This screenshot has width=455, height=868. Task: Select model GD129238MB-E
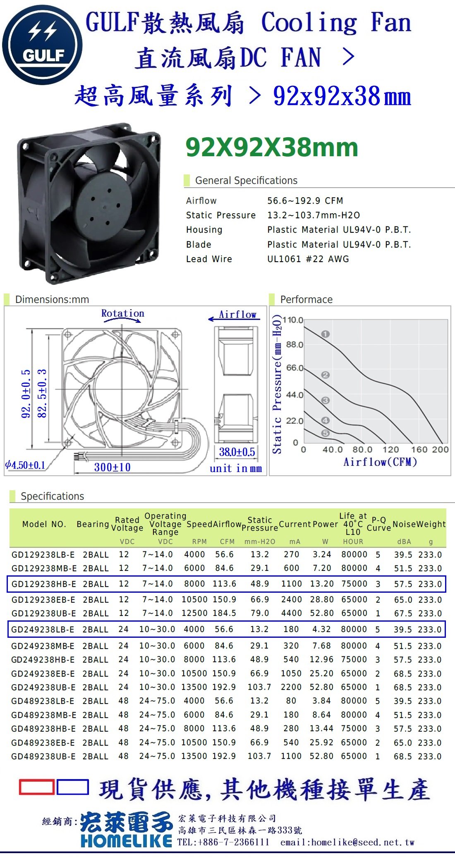tap(44, 568)
